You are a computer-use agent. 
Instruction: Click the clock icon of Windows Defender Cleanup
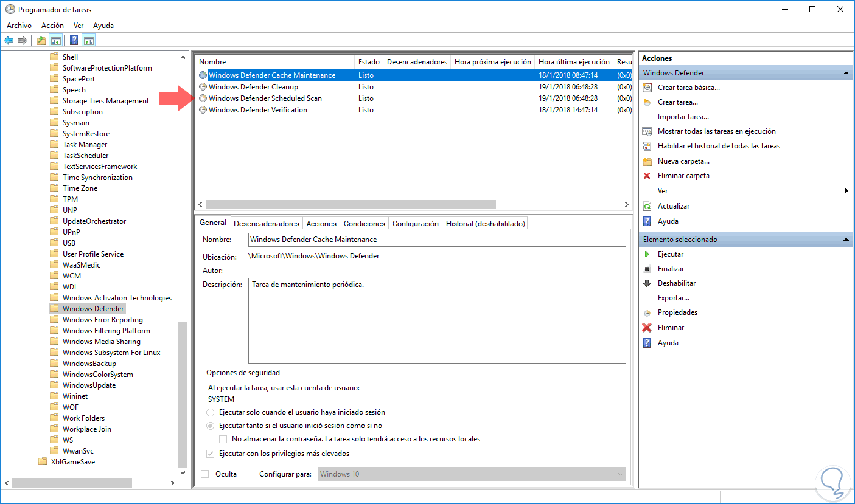pos(203,87)
